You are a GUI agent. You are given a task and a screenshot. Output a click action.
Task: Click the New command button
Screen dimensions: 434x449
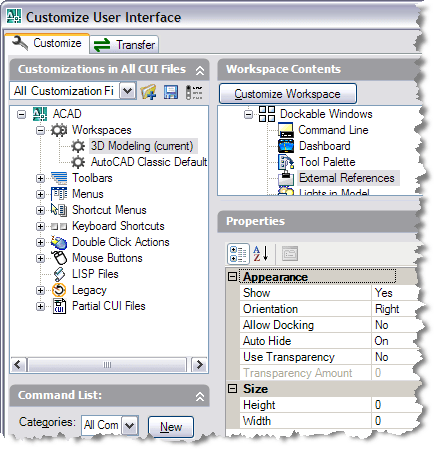coord(171,427)
